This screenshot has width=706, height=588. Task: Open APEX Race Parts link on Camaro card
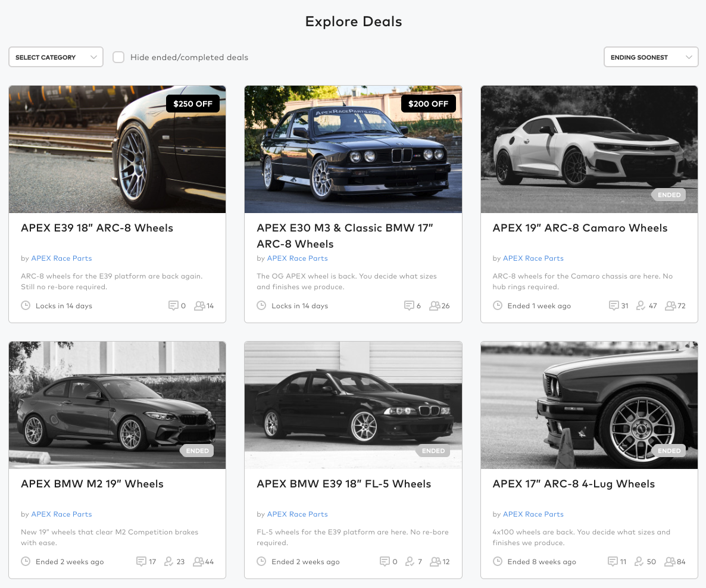point(533,258)
